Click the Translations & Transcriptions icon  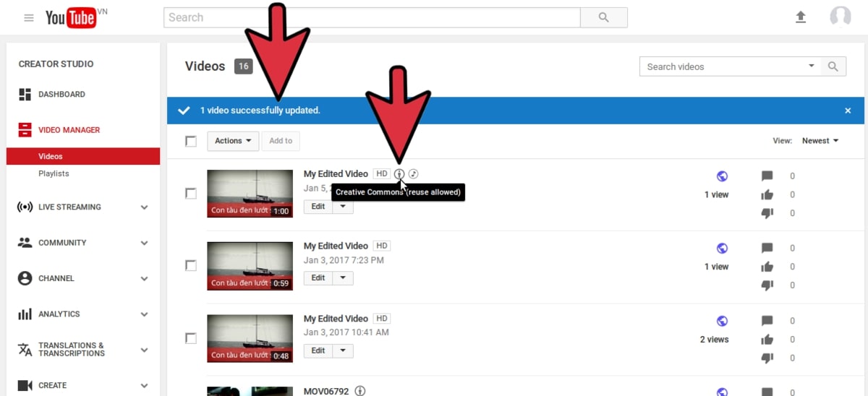point(25,350)
